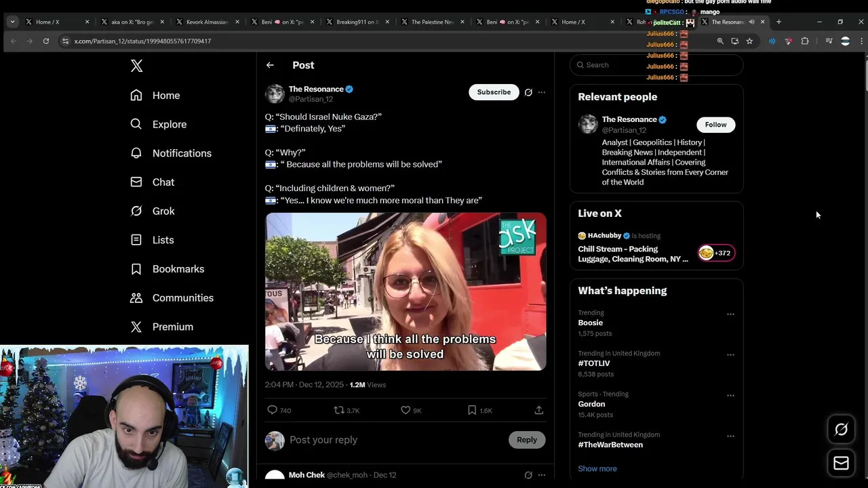Image resolution: width=868 pixels, height=488 pixels.
Task: Open Moh Chek's reply more options
Action: (541, 475)
